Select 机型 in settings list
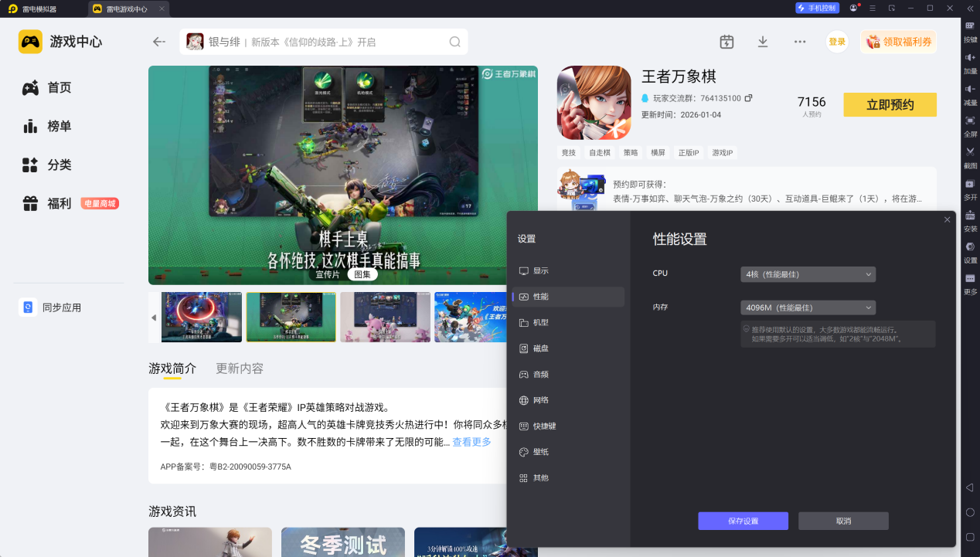The height and width of the screenshot is (557, 980). 568,322
